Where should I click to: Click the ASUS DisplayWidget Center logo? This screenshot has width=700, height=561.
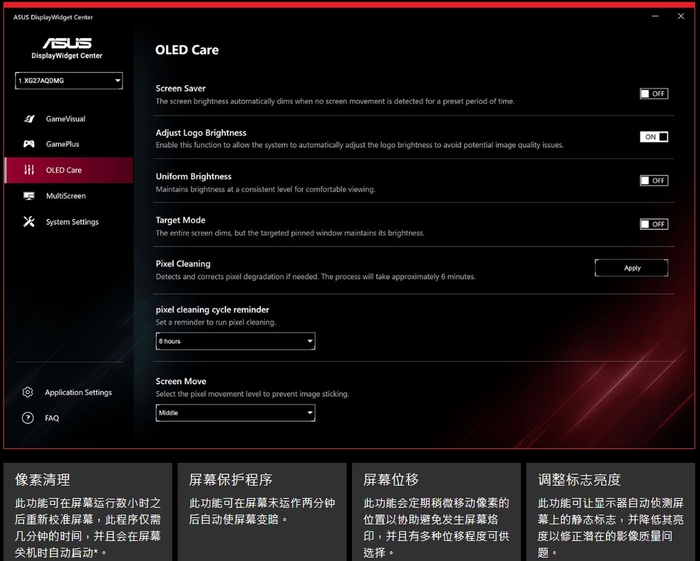[x=67, y=48]
